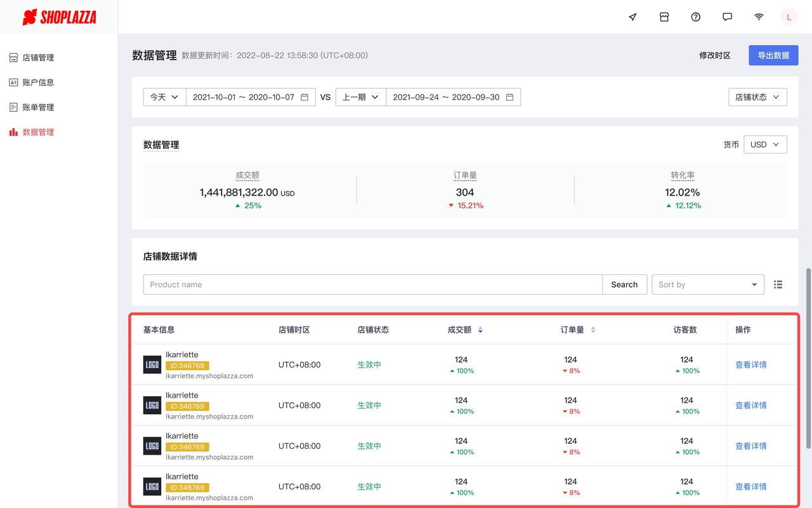This screenshot has width=812, height=508.
Task: Sort by 成交额 column arrows
Action: (480, 330)
